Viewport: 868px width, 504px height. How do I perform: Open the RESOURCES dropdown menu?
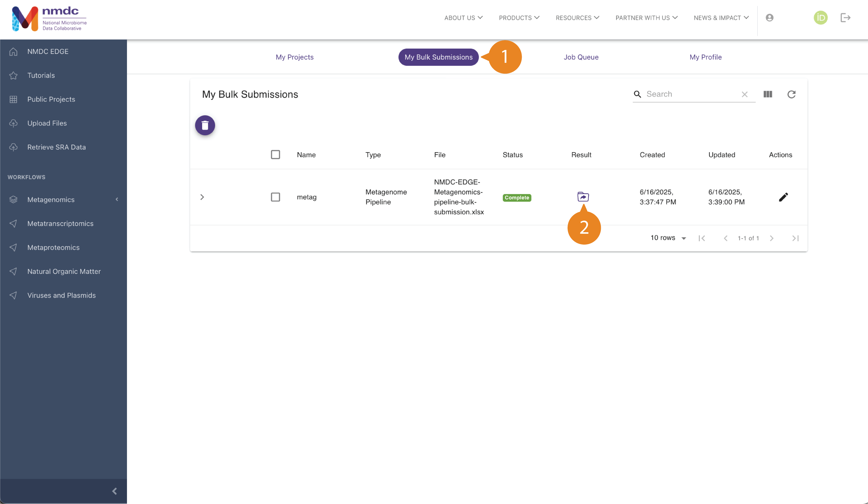(x=577, y=18)
